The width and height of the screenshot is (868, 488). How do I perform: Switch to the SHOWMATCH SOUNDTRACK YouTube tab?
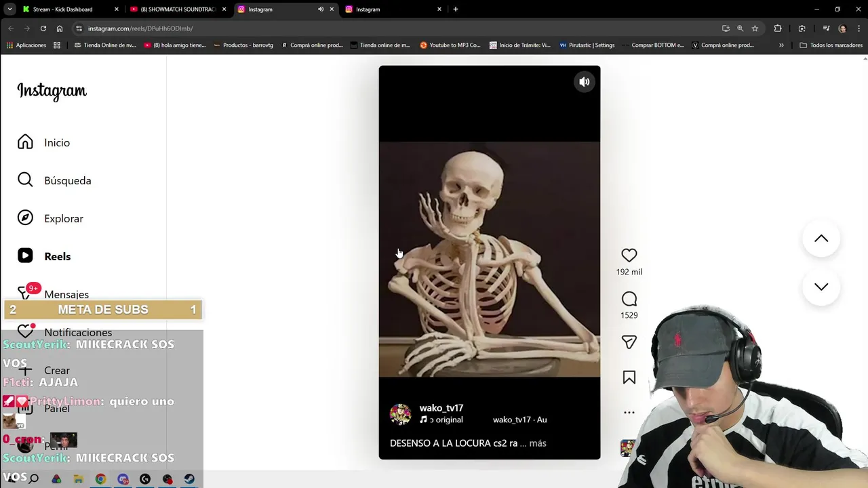178,9
